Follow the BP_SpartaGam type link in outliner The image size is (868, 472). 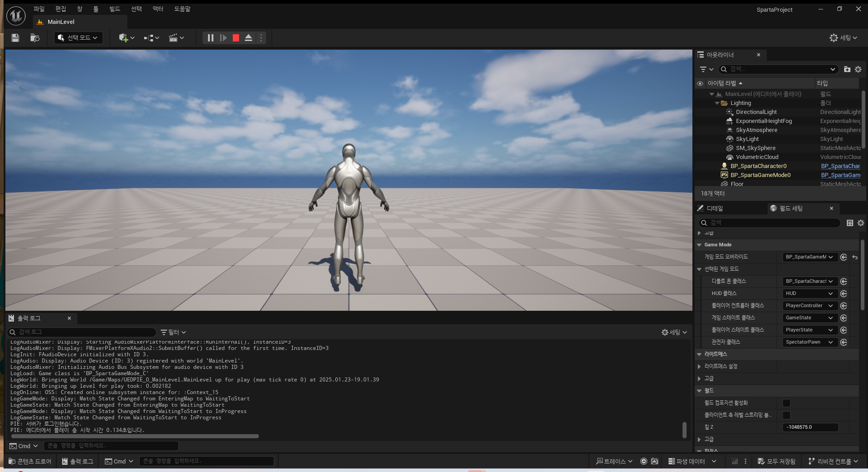click(x=841, y=175)
